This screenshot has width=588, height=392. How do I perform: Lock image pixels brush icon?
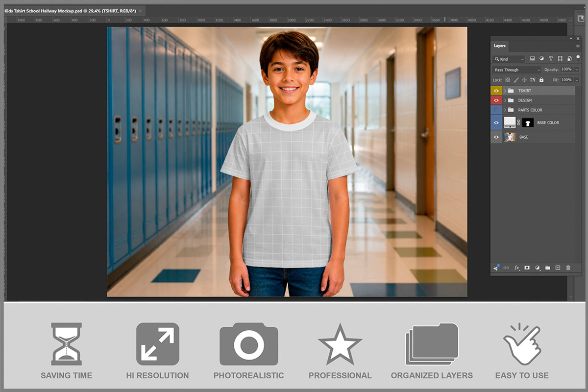(516, 80)
